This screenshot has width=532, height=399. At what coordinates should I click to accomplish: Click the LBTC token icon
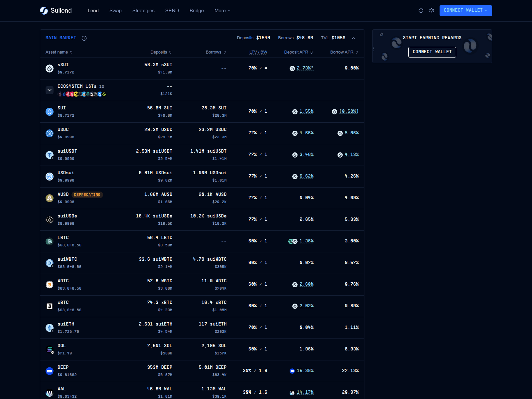click(x=50, y=241)
